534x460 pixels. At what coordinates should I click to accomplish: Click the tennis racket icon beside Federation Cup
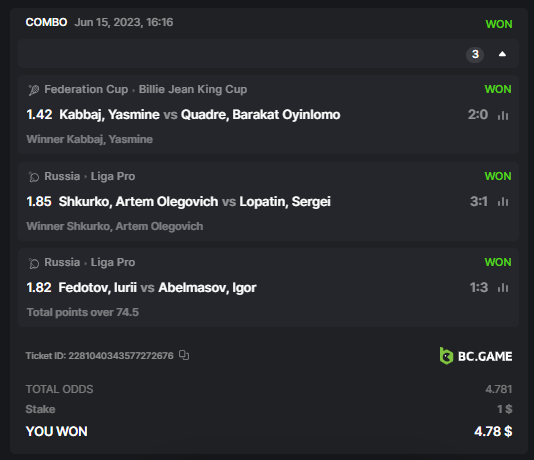coord(34,90)
